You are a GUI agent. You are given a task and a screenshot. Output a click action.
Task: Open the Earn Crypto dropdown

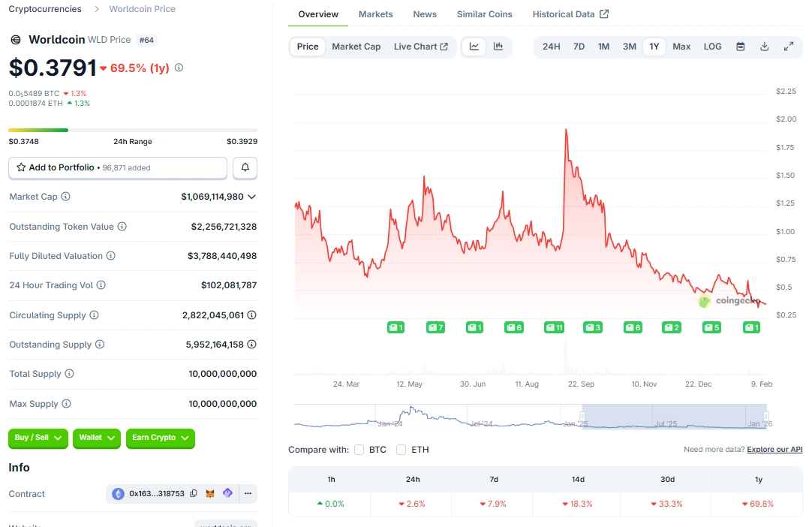pos(160,438)
